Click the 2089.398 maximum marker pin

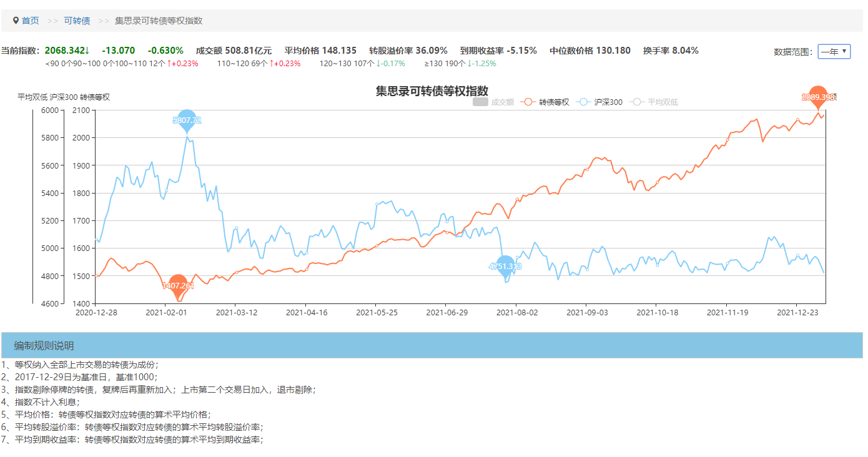pos(817,97)
